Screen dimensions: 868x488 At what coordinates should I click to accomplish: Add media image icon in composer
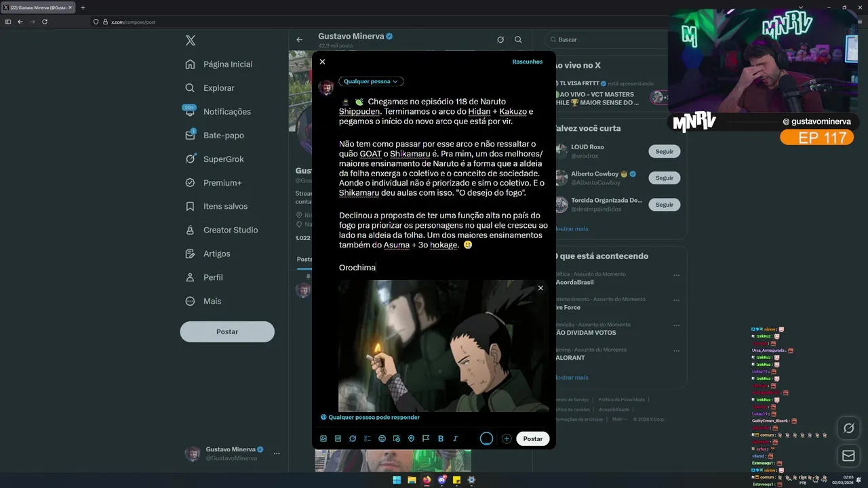pos(323,439)
